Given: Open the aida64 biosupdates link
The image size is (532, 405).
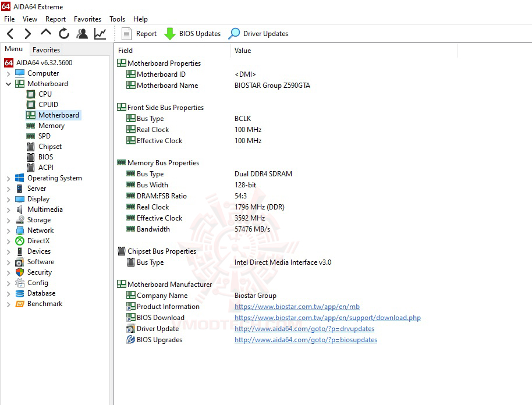Looking at the screenshot, I should [x=306, y=340].
